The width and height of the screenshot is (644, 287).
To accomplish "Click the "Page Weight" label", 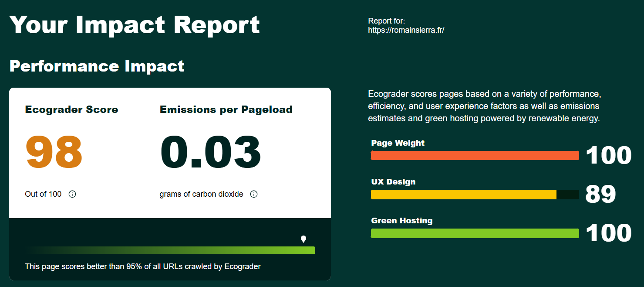I will pos(398,143).
